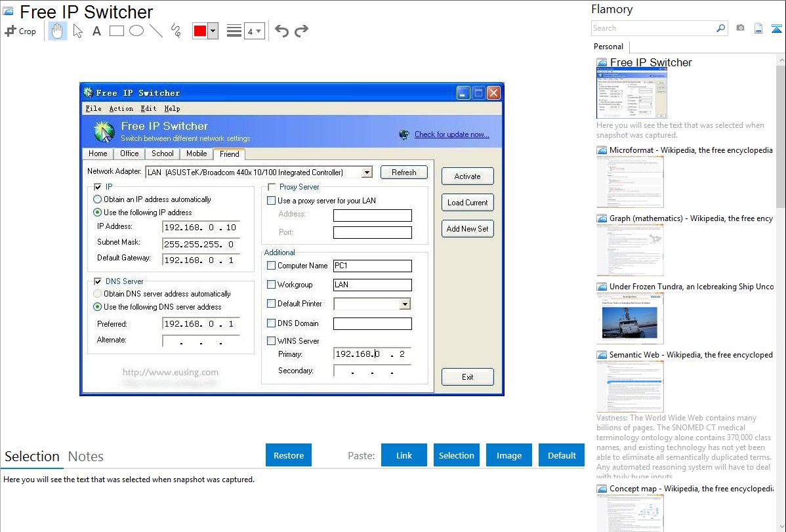Click the icon beside Microformat snapshot title
The image size is (786, 532).
click(602, 150)
